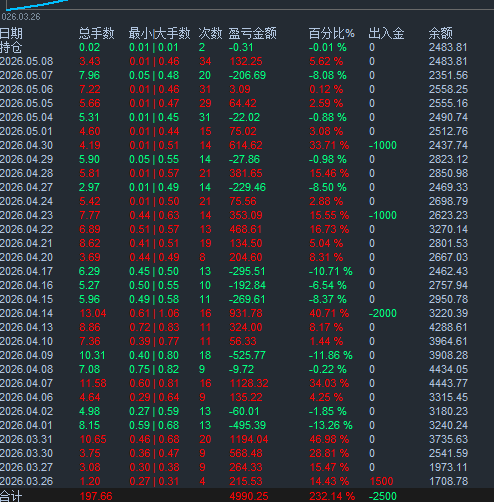Click the 余额 column header
The width and height of the screenshot is (494, 502).
[x=440, y=33]
